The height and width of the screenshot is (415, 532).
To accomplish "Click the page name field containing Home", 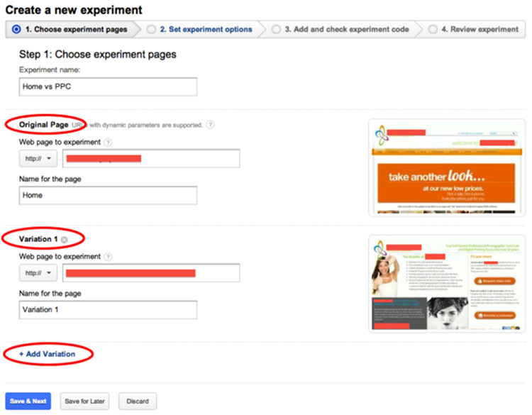I will [108, 195].
